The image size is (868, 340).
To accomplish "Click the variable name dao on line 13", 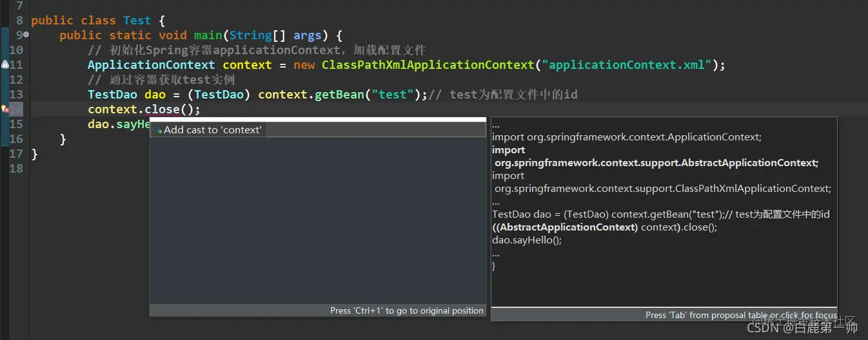I will 155,95.
